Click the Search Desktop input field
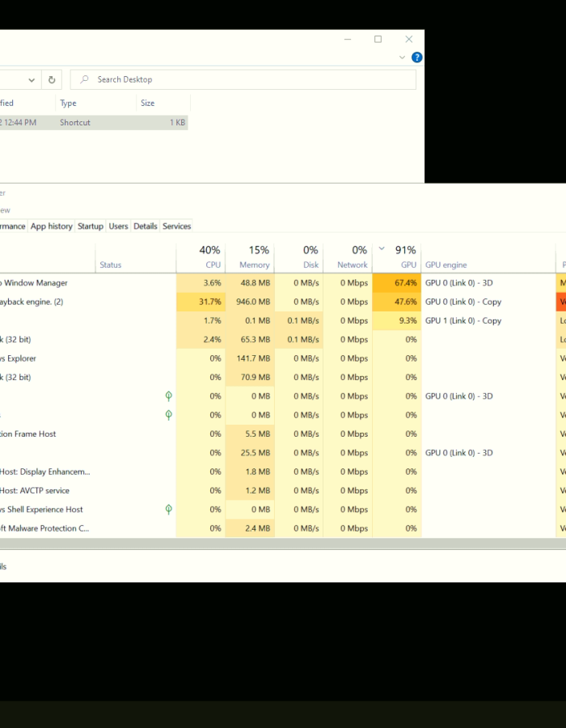Viewport: 566px width, 728px height. 243,80
